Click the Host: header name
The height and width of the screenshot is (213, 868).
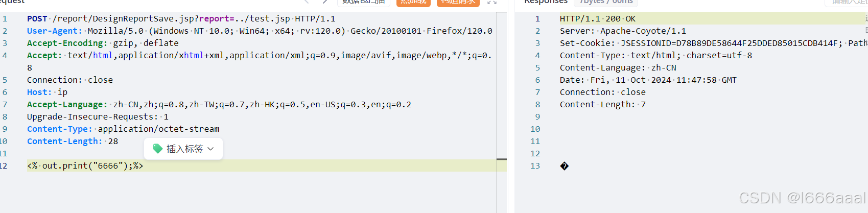click(40, 92)
